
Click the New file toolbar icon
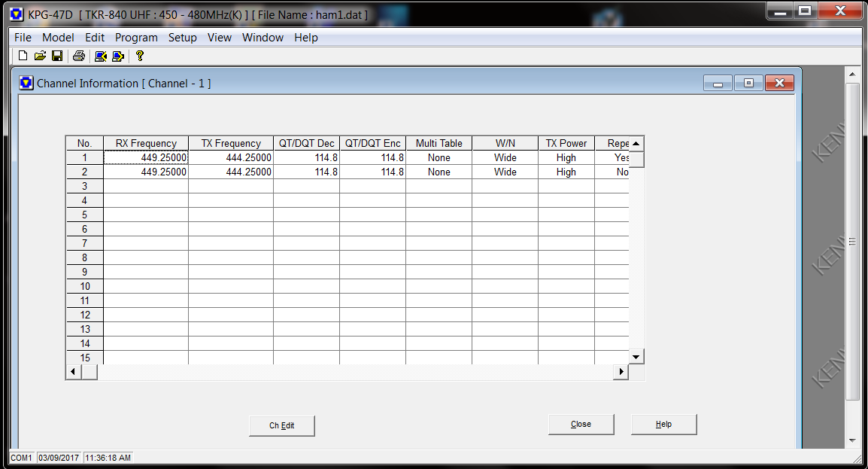point(23,56)
